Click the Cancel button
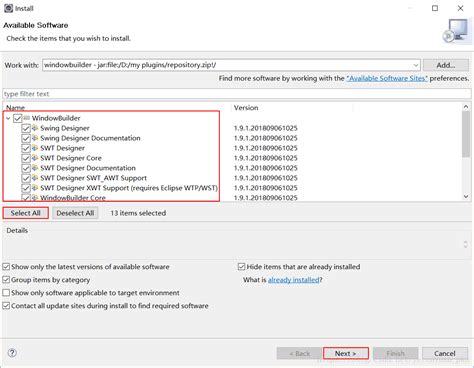 pyautogui.click(x=445, y=353)
